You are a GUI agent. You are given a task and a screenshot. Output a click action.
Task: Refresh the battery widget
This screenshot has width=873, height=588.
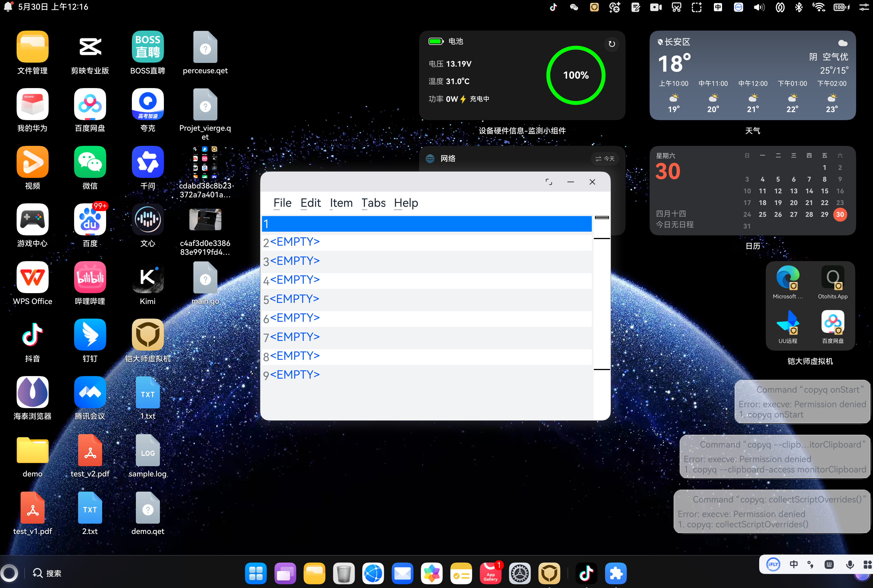tap(612, 44)
